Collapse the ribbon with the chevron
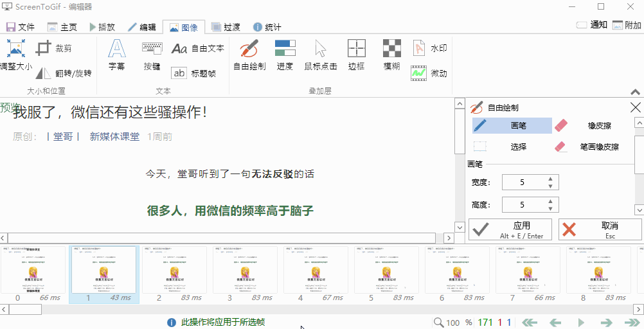The image size is (644, 329). click(x=635, y=92)
